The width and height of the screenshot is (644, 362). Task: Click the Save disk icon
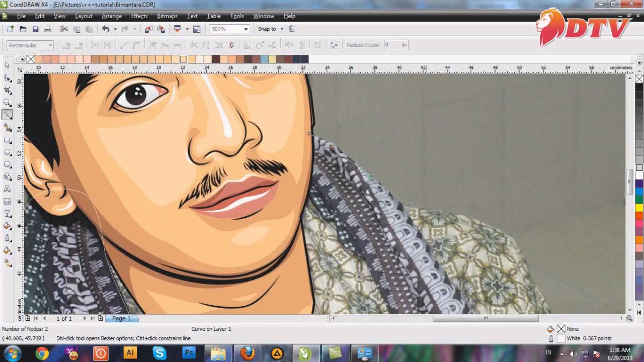[35, 29]
